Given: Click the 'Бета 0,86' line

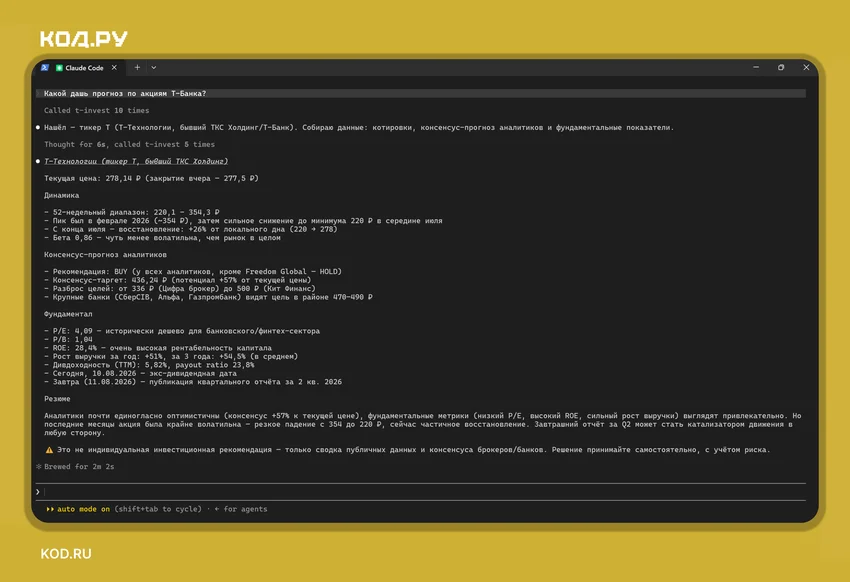Looking at the screenshot, I should [162, 237].
